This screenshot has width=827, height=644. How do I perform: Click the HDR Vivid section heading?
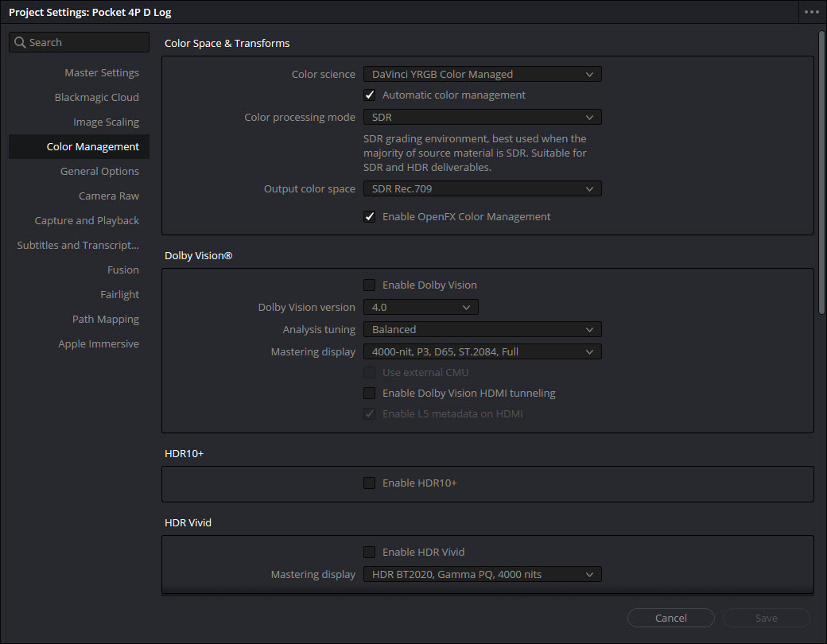pyautogui.click(x=188, y=522)
